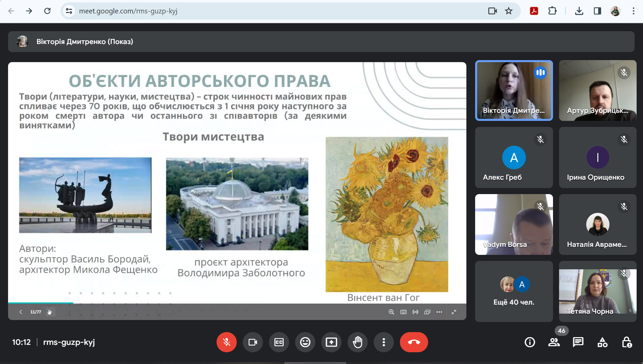The height and width of the screenshot is (364, 643).
Task: Click meeting code rms-guzp-kyj
Action: (69, 342)
